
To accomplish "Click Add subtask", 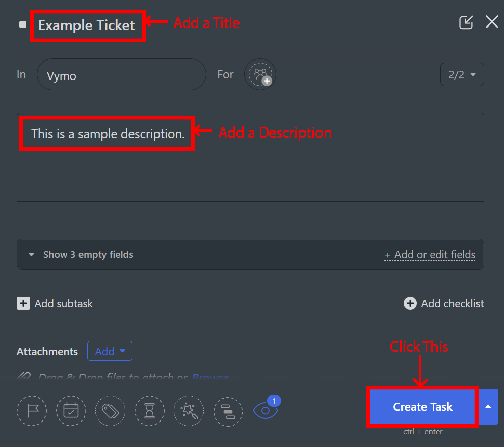I will pos(55,303).
